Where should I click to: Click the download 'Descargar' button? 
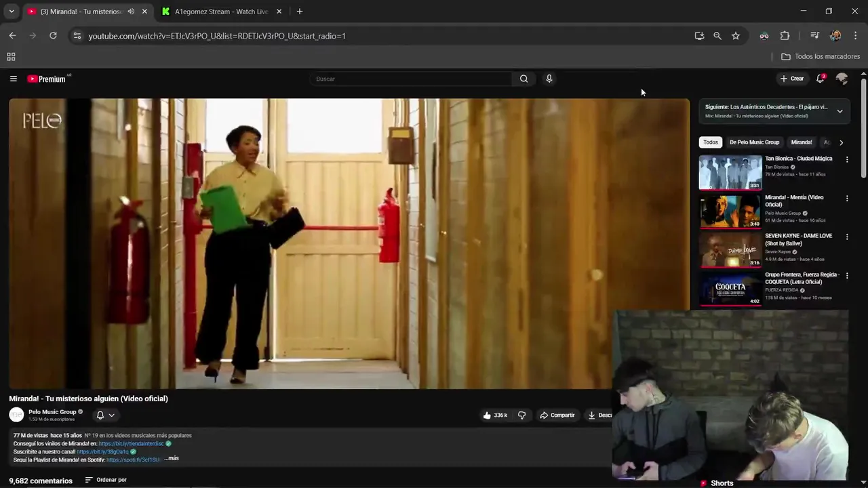click(599, 415)
